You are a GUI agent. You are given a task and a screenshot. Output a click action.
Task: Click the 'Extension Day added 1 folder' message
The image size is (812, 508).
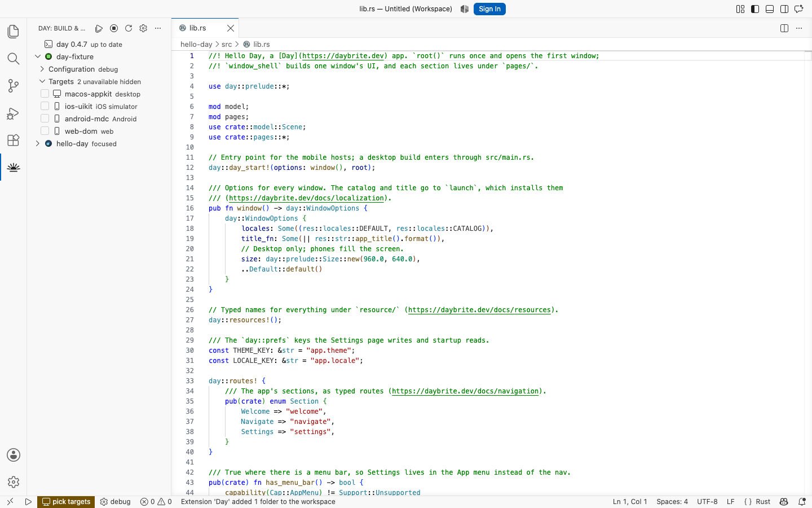click(258, 501)
